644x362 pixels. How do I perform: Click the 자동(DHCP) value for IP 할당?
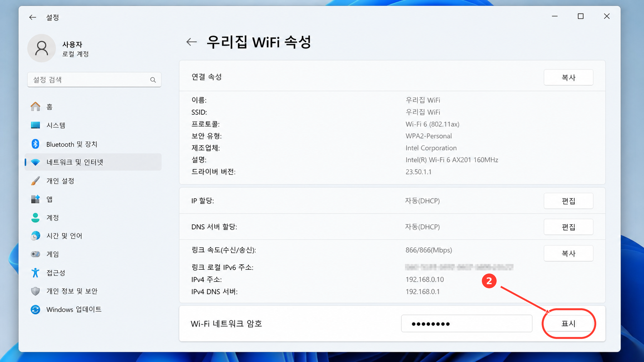pos(422,201)
